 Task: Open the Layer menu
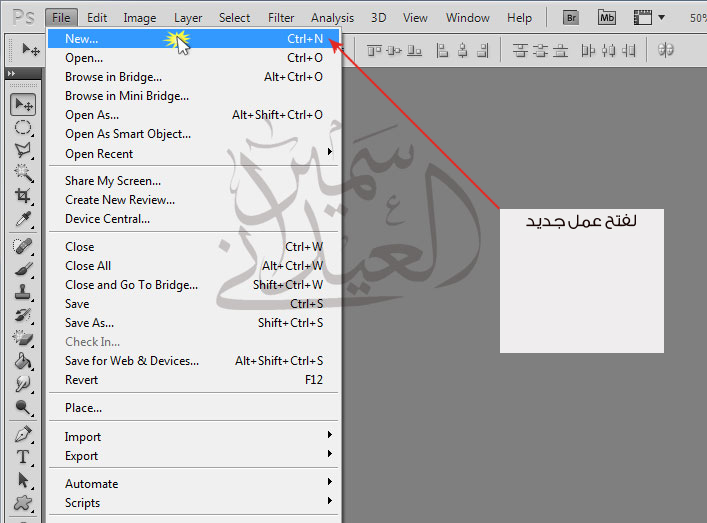(188, 18)
